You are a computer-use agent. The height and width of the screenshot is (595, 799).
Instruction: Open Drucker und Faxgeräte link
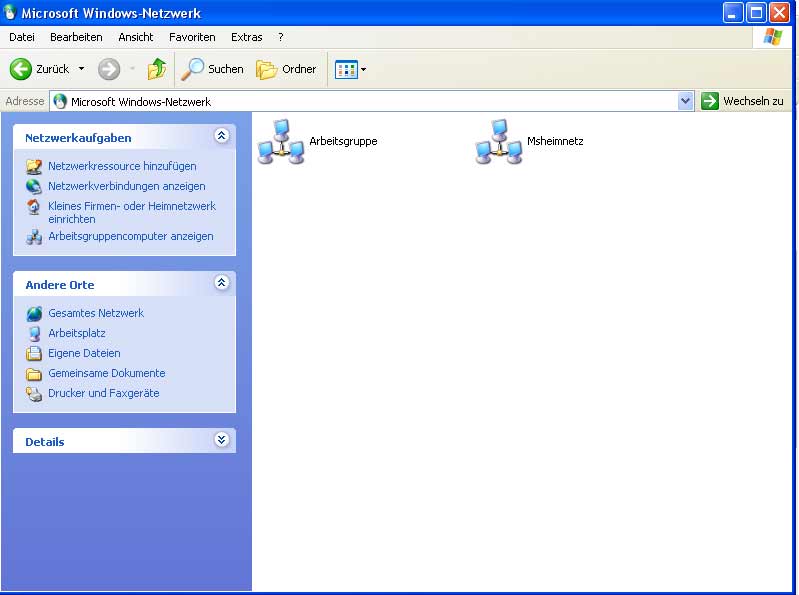tap(103, 393)
